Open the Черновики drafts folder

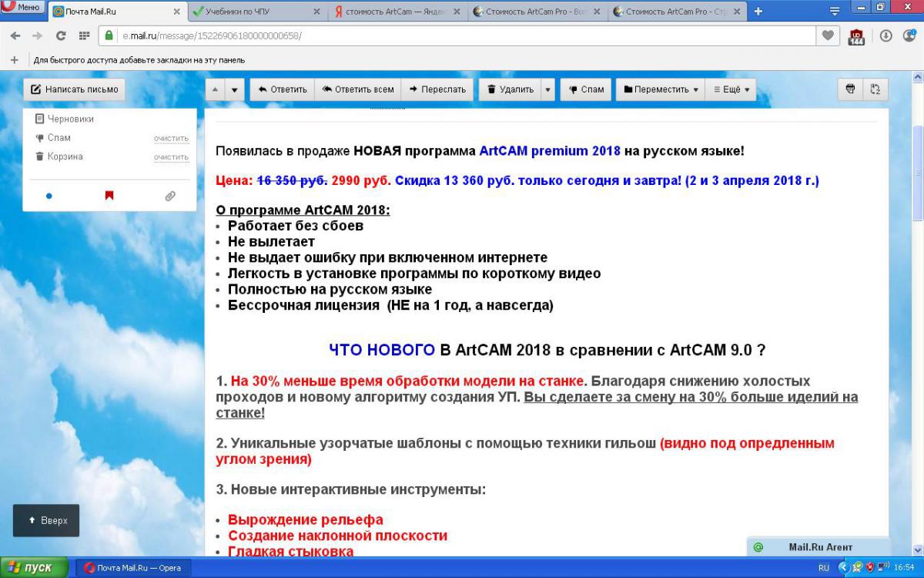[65, 119]
